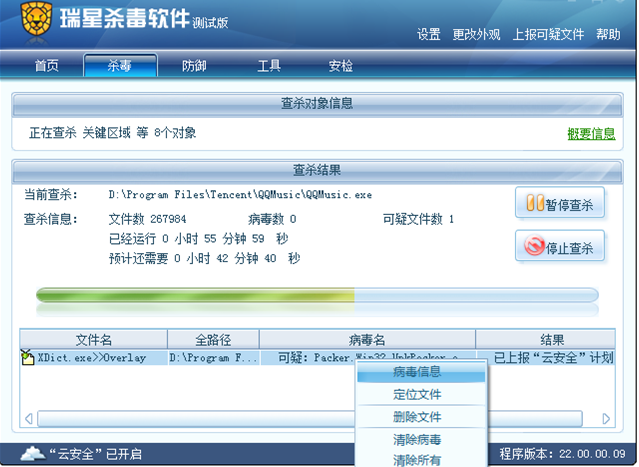This screenshot has height=467, width=639.
Task: Click the 暂停查杀 button
Action: tap(560, 203)
